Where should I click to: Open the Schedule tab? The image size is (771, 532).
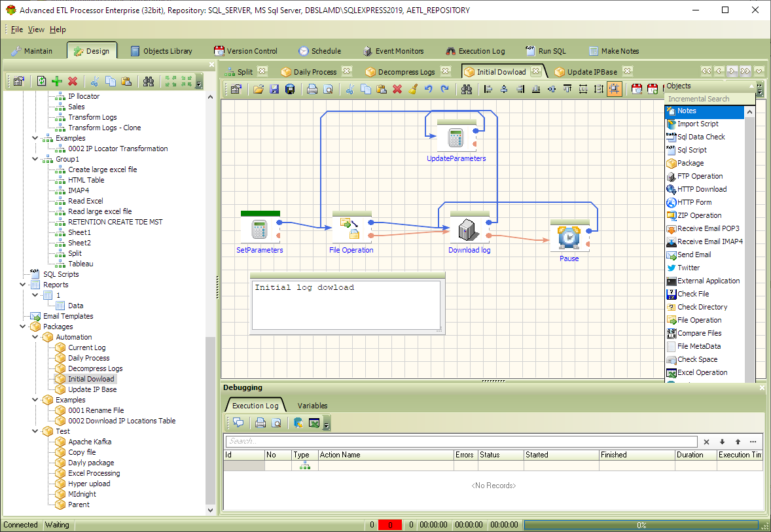(319, 50)
